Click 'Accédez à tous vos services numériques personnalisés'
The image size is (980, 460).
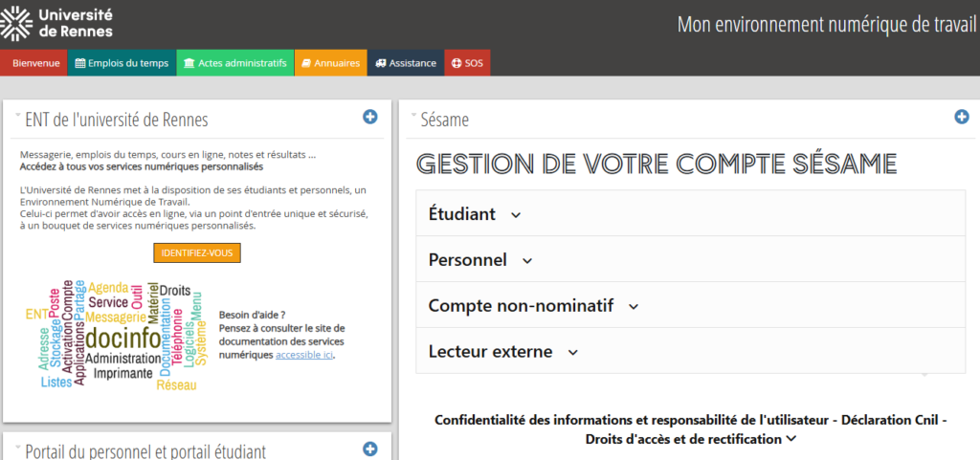click(x=142, y=166)
